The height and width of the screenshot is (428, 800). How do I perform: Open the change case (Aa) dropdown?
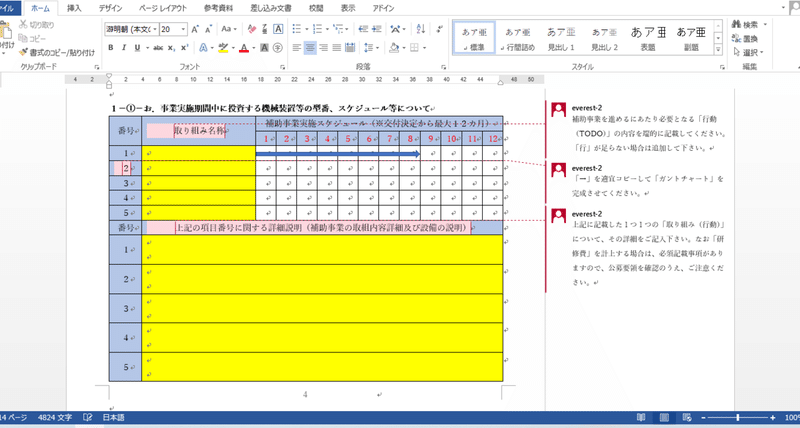(x=230, y=29)
